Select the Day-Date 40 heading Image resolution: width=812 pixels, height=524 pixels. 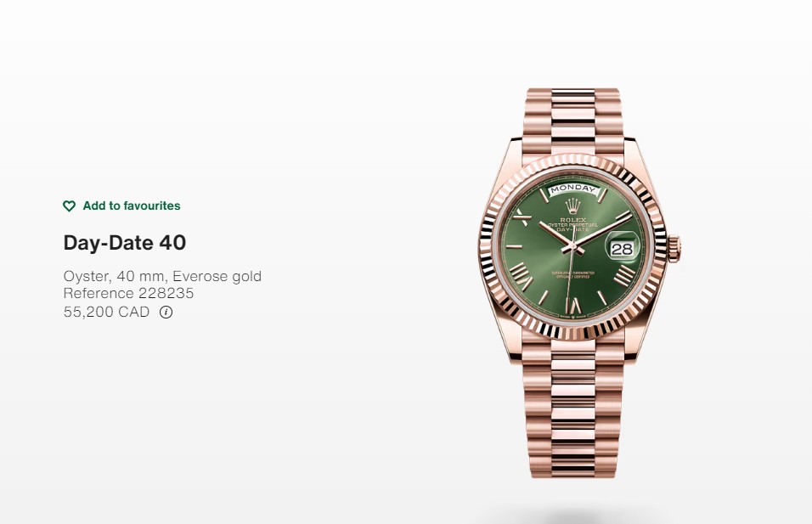124,242
